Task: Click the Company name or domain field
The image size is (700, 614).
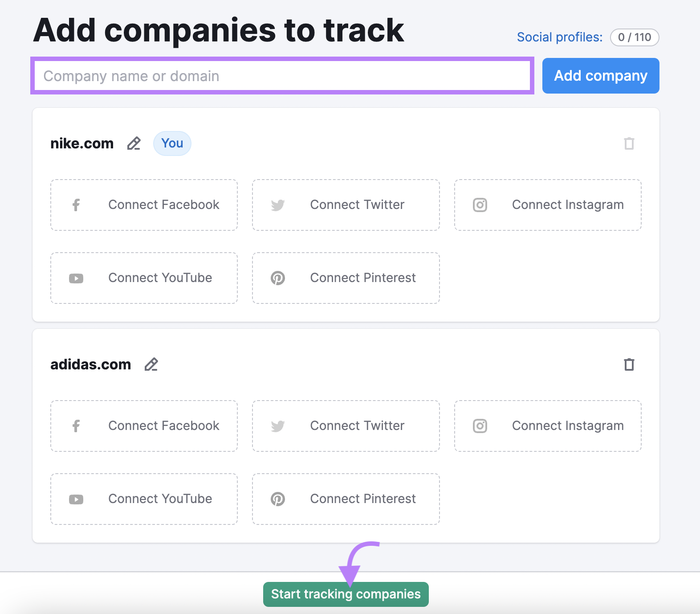Action: pos(282,76)
